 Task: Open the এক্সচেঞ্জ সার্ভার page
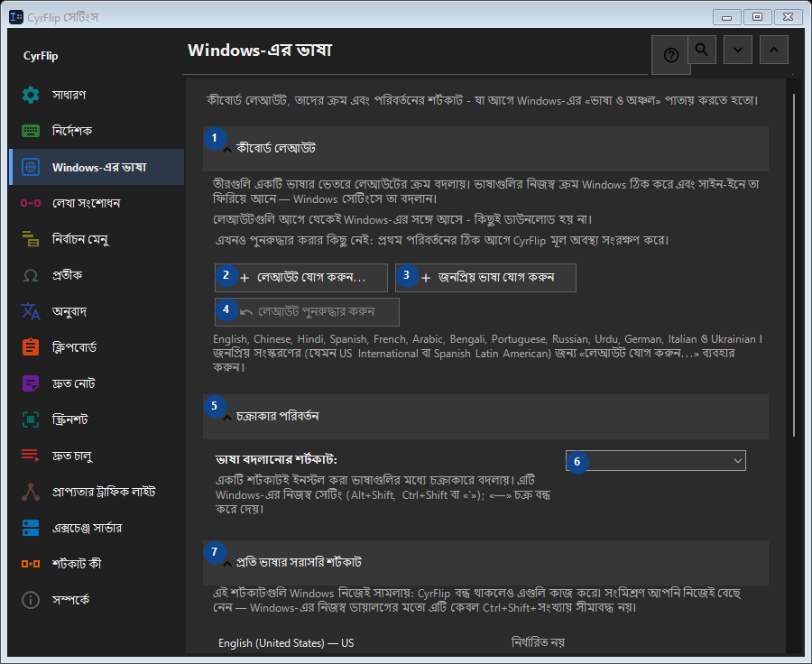tap(97, 528)
